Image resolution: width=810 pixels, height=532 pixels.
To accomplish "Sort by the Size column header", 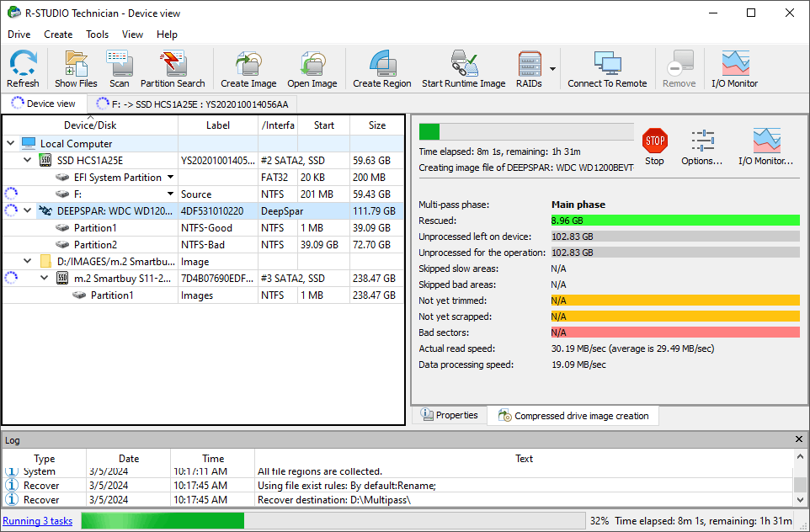I will coord(376,125).
